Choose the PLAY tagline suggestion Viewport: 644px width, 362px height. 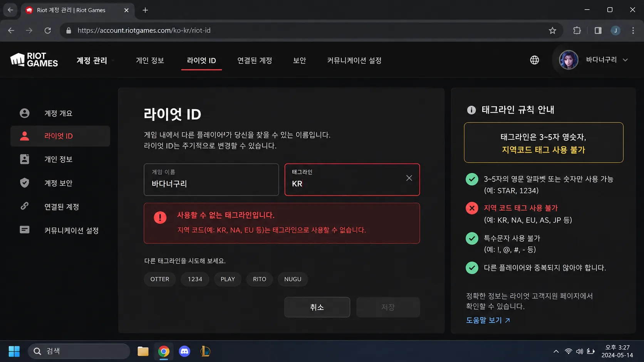pos(228,279)
